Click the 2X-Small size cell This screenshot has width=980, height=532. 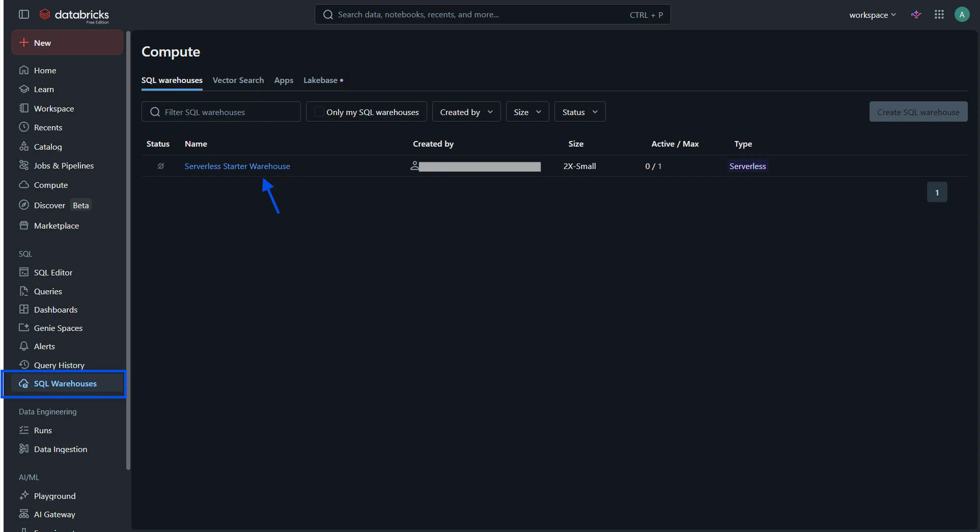579,166
